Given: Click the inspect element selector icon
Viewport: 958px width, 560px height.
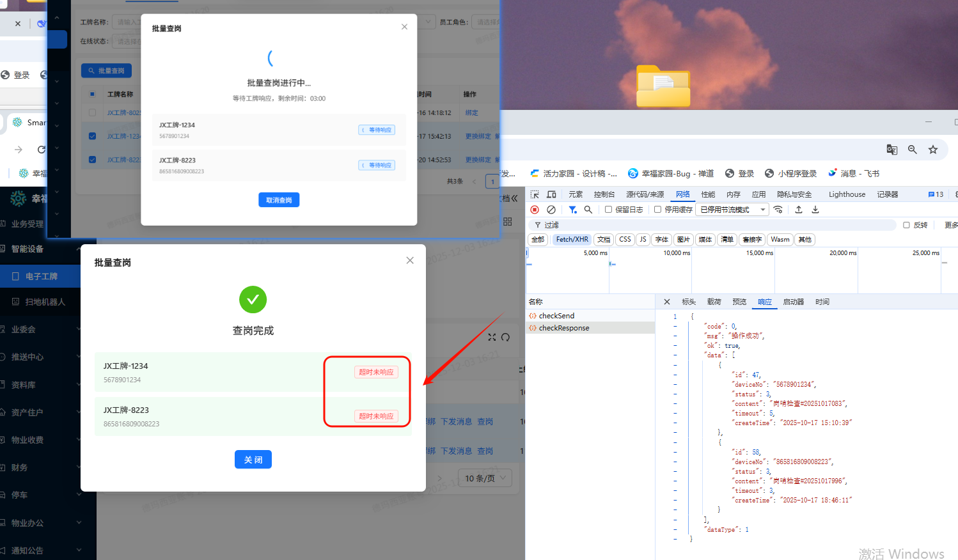Looking at the screenshot, I should [x=535, y=194].
